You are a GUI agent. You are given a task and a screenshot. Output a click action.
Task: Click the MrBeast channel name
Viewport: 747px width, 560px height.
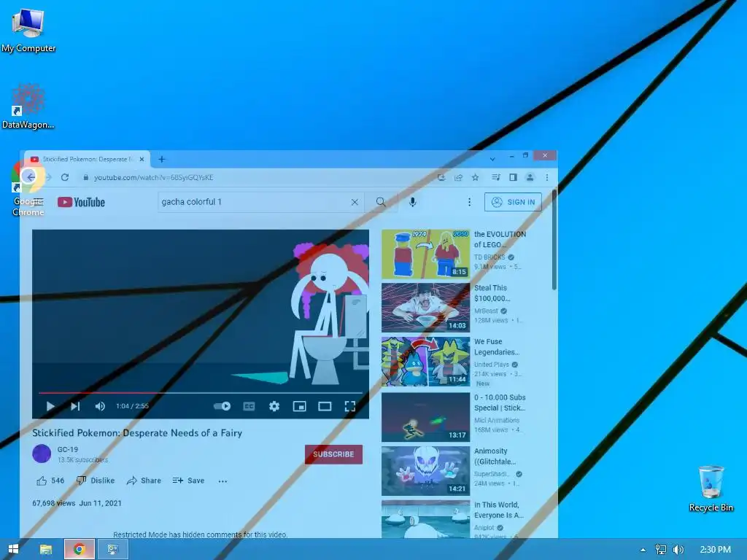(486, 311)
